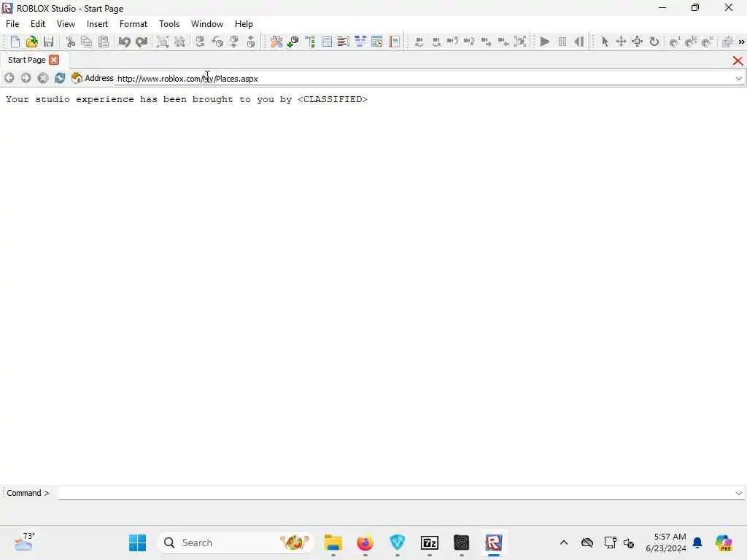
Task: Open Firefox from the taskbar
Action: (365, 542)
